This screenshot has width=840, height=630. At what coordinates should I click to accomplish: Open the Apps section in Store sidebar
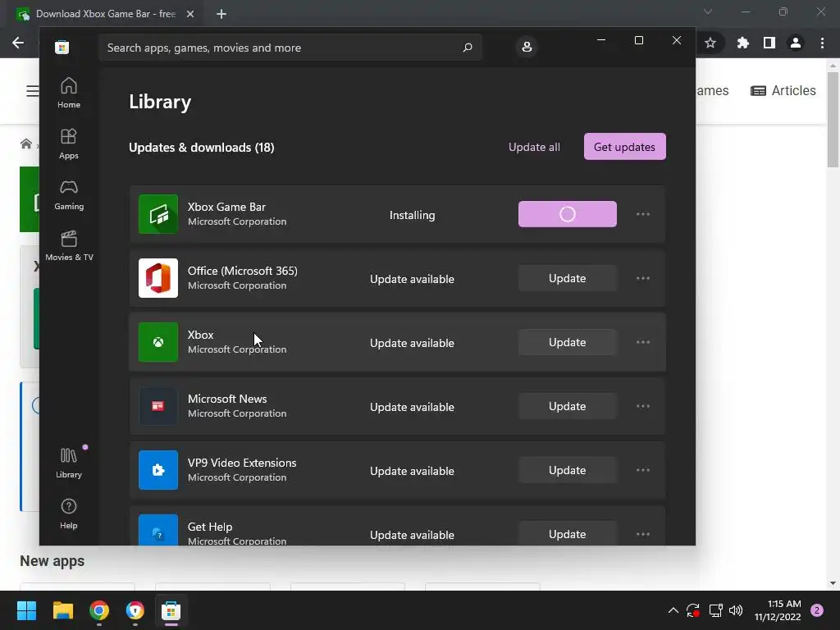click(69, 144)
